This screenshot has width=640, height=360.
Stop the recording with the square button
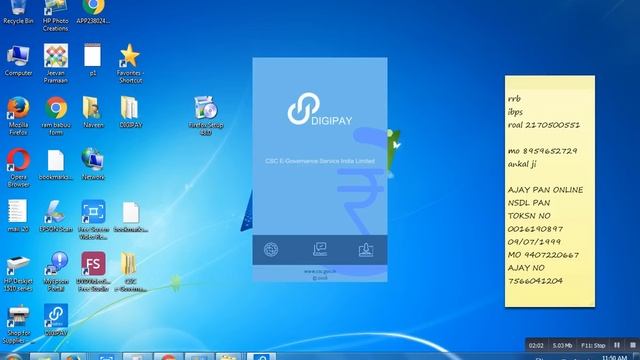(632, 345)
